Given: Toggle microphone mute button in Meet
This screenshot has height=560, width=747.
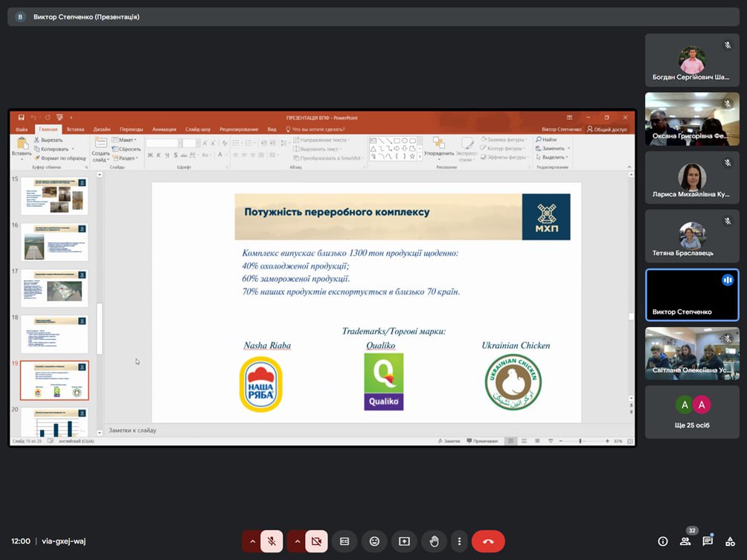Looking at the screenshot, I should (272, 541).
